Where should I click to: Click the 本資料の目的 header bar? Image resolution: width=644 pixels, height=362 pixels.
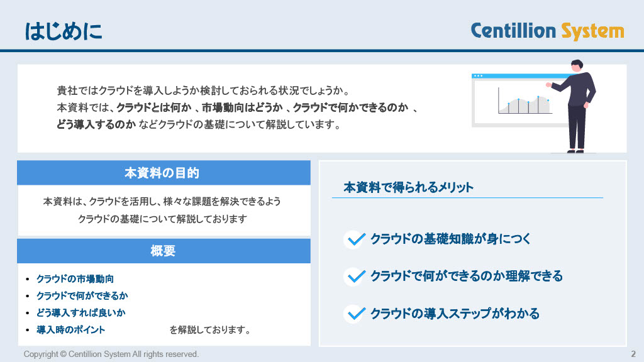tap(164, 173)
